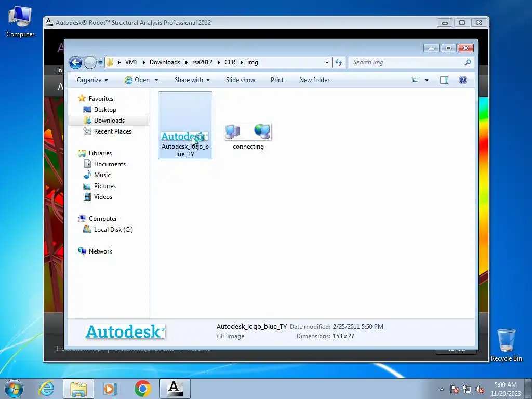
Task: Open the Videos library
Action: (103, 197)
